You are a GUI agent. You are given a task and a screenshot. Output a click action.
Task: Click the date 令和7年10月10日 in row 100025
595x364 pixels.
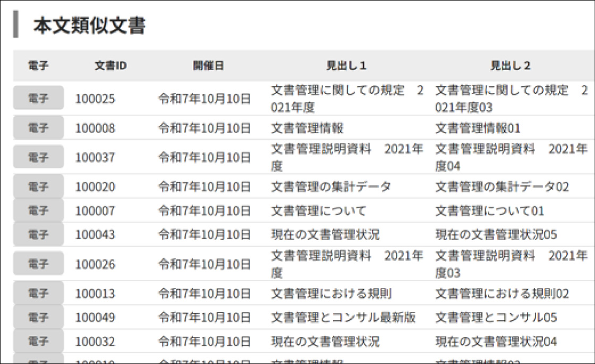[205, 99]
